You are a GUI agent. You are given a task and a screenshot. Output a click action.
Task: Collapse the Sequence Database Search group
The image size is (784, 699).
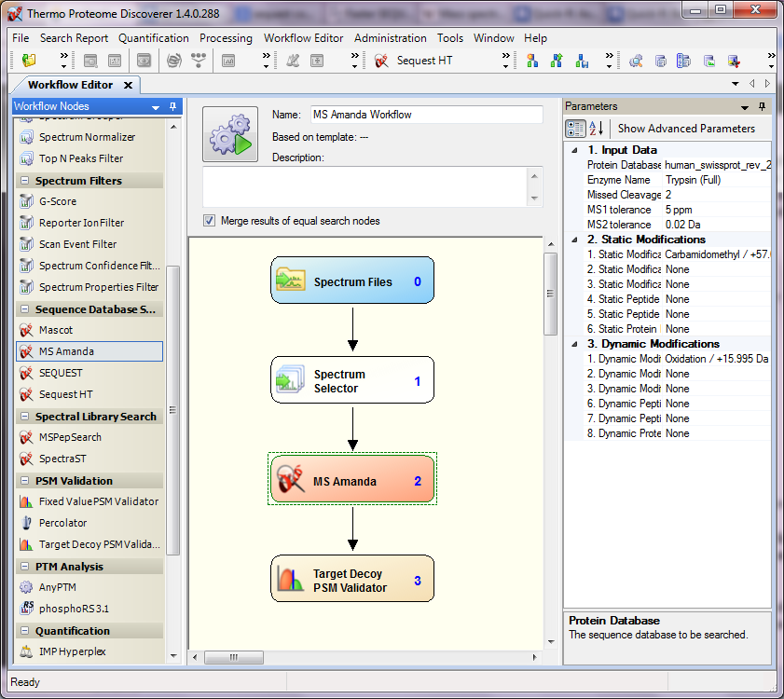[x=24, y=309]
